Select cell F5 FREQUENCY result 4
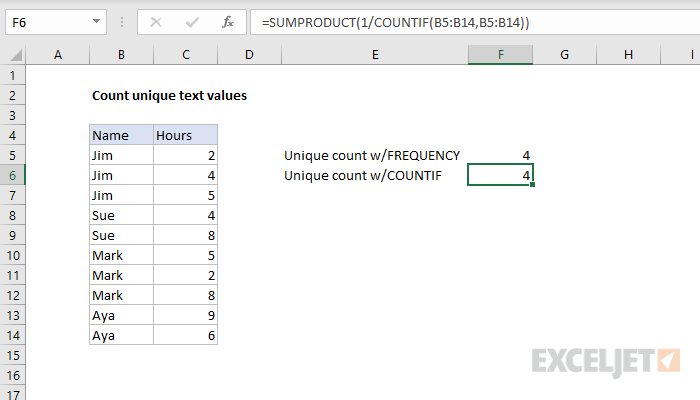700x400 pixels. 500,155
